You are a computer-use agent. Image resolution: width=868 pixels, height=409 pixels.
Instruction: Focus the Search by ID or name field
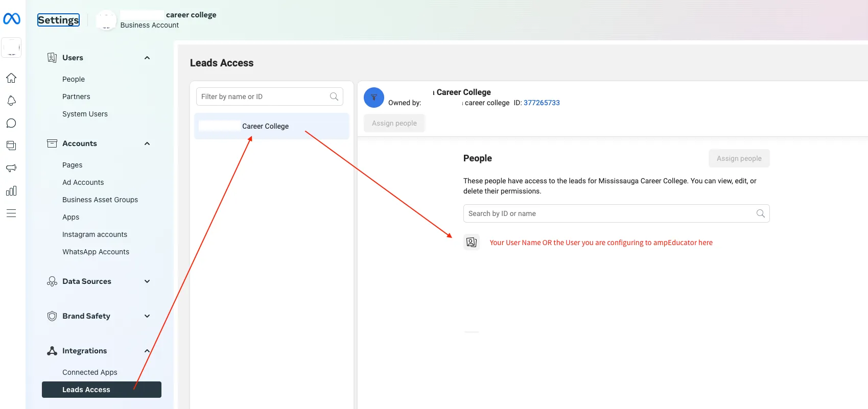(617, 213)
